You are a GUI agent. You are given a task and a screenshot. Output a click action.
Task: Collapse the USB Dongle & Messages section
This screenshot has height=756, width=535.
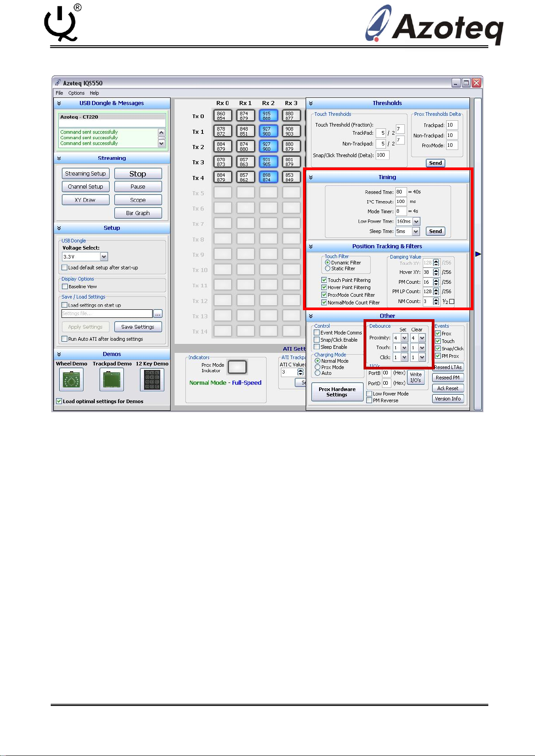click(x=59, y=103)
